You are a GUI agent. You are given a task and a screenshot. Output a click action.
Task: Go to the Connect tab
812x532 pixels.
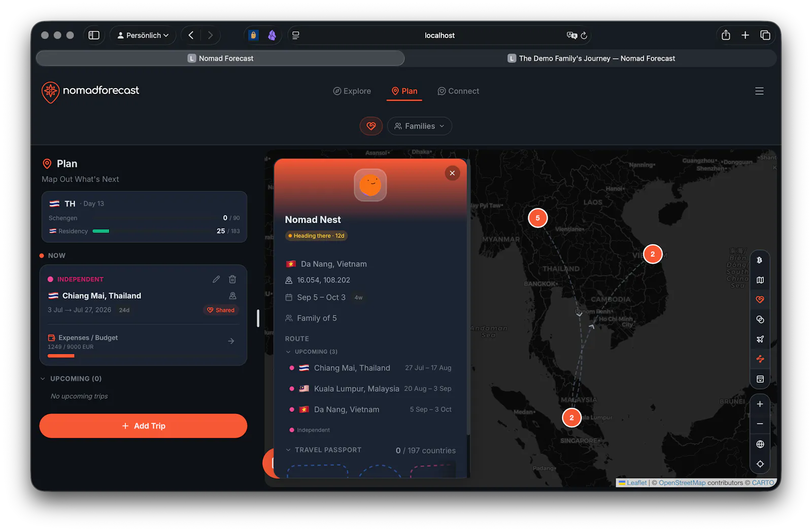458,91
